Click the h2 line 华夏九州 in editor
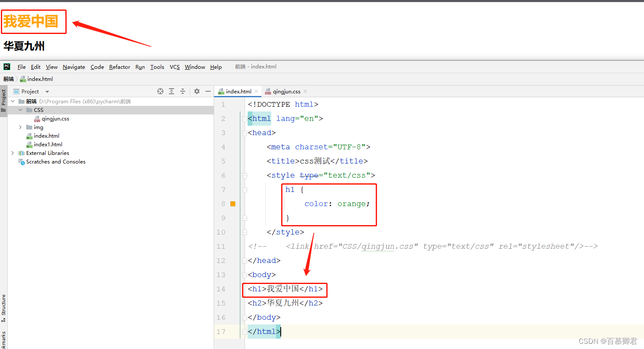 pos(285,303)
